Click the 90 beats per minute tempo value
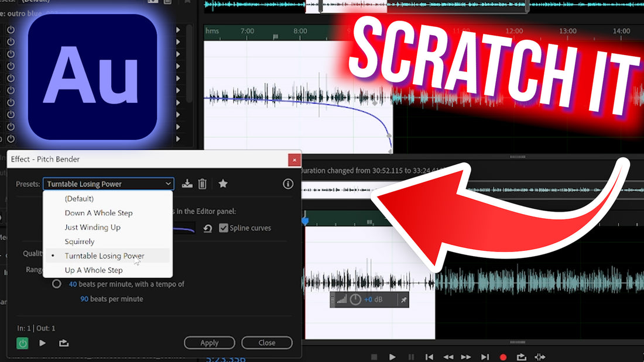644x362 pixels. pyautogui.click(x=84, y=299)
